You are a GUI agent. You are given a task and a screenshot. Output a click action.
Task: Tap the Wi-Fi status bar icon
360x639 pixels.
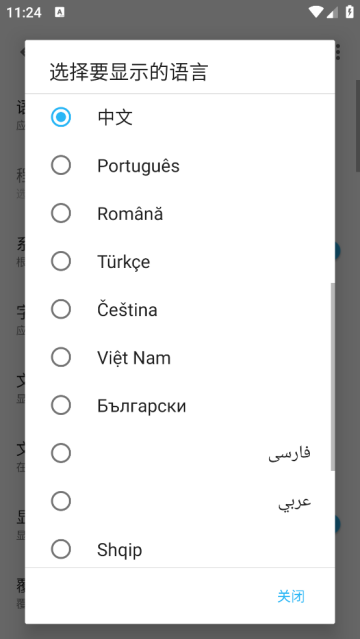pos(316,12)
